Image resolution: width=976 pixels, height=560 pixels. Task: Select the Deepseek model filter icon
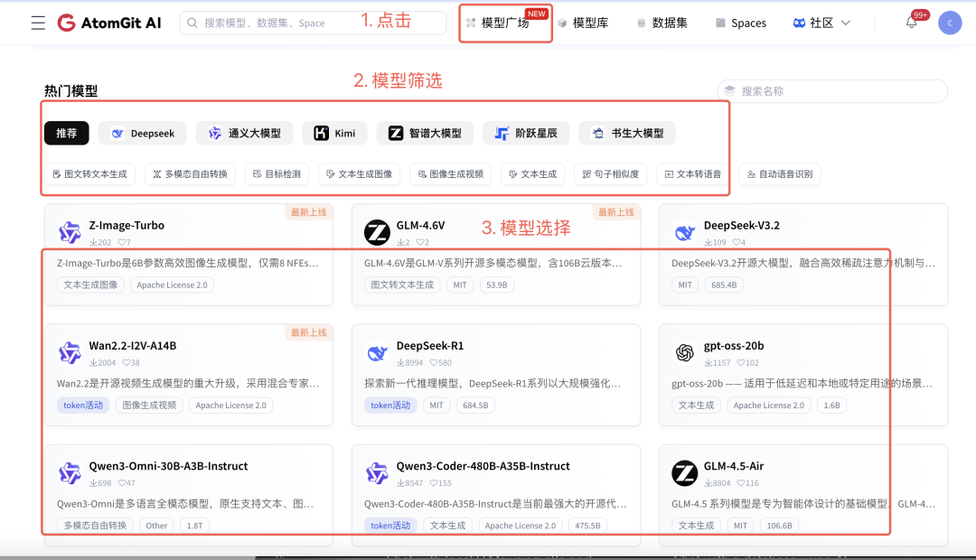pyautogui.click(x=117, y=133)
